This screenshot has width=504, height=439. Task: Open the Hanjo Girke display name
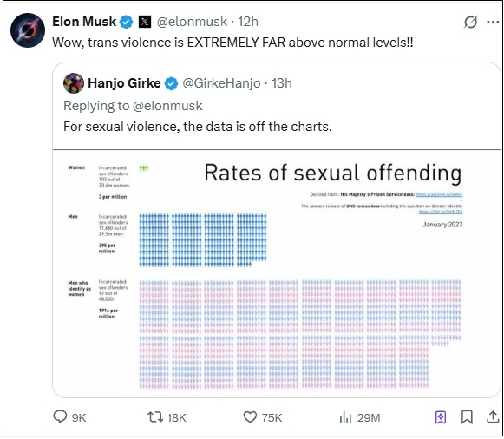click(x=124, y=83)
